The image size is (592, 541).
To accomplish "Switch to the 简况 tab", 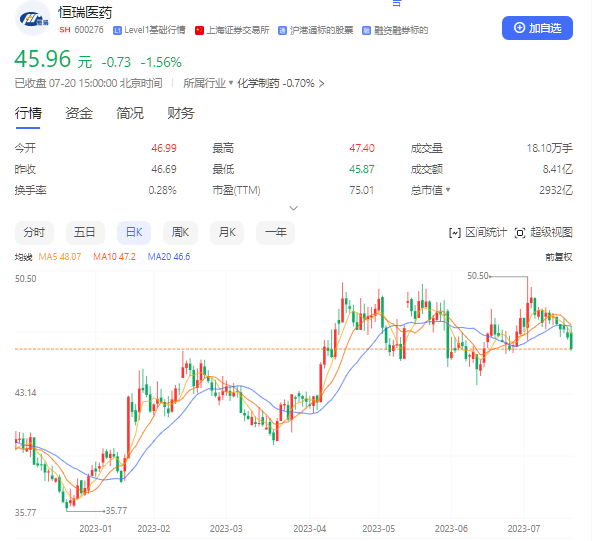I will point(130,113).
